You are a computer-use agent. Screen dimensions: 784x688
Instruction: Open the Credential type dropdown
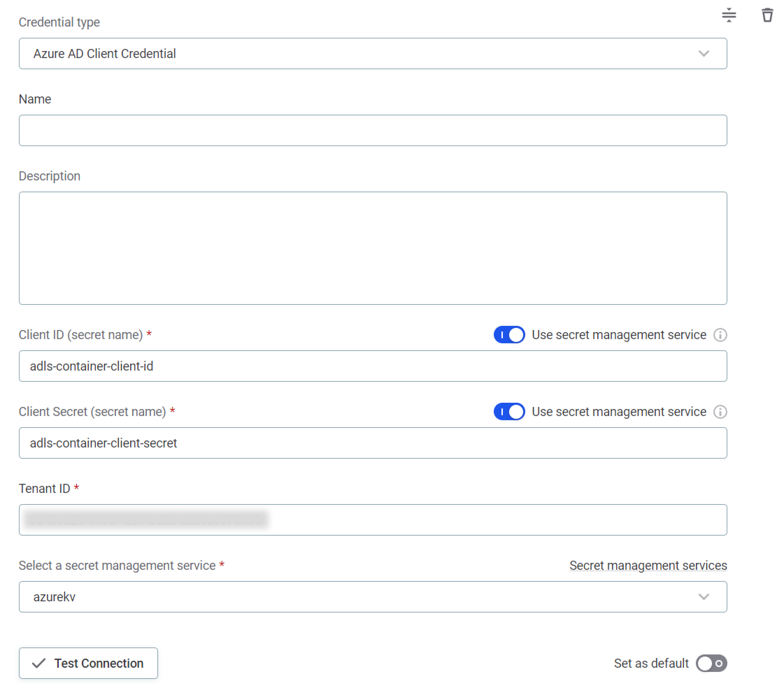click(x=704, y=53)
